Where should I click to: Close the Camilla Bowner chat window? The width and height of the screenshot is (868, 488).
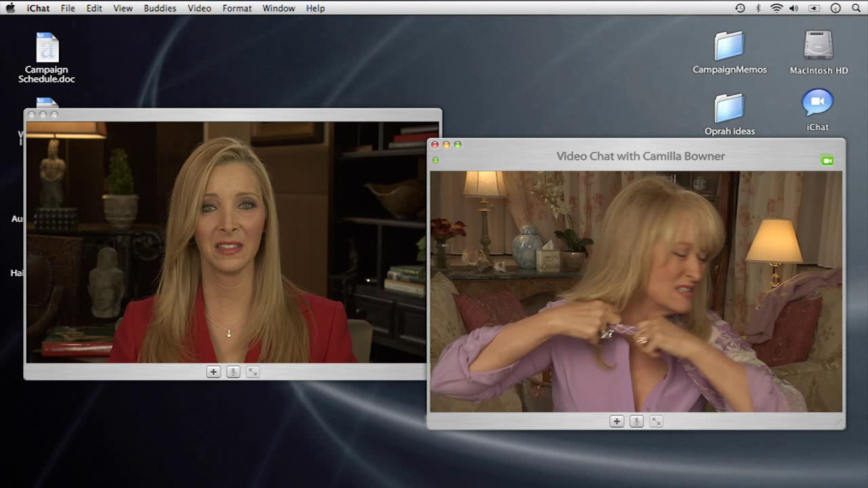435,144
